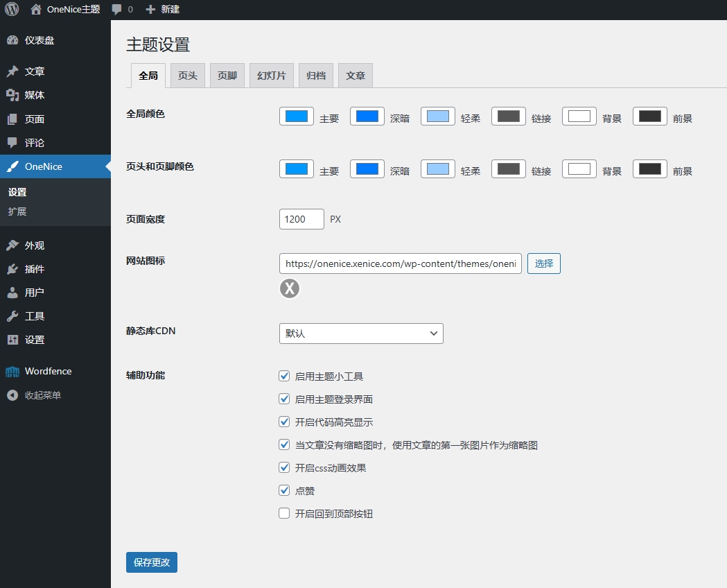Click the dashboard gauge icon (仪表盘)
727x588 pixels.
[12, 40]
